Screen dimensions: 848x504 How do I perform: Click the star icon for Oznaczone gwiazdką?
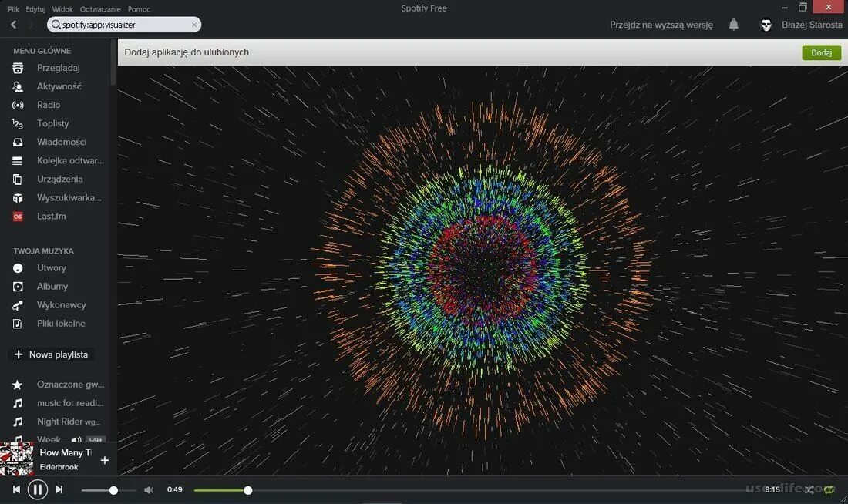point(17,385)
